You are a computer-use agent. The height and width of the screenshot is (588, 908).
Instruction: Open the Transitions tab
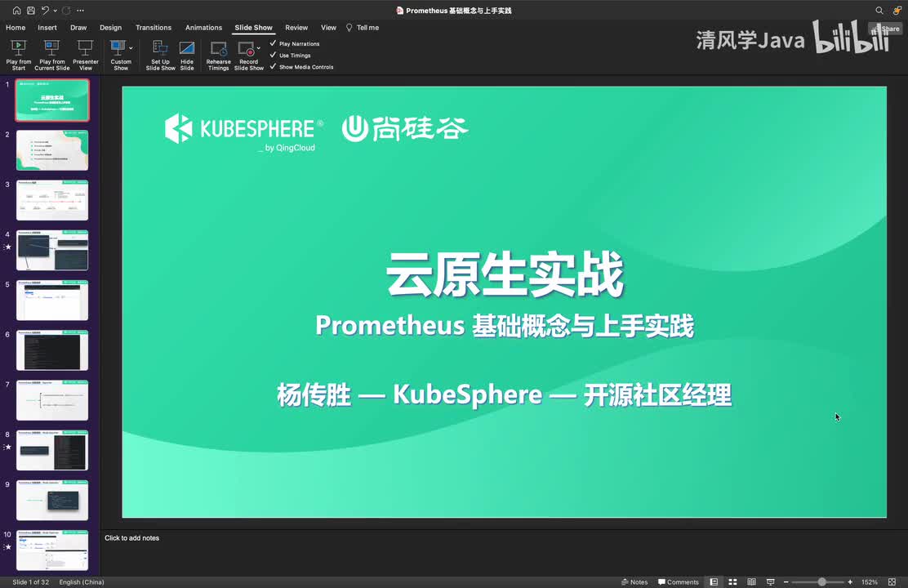coord(154,27)
